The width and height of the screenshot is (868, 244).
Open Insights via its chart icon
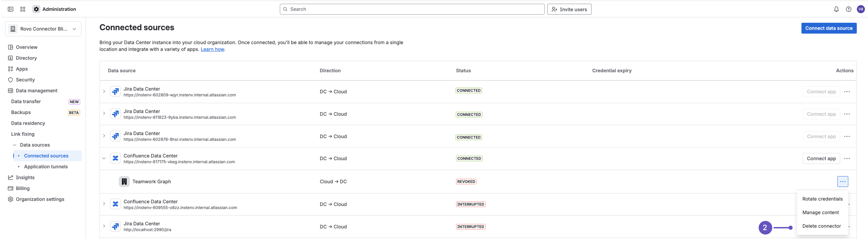click(x=11, y=177)
